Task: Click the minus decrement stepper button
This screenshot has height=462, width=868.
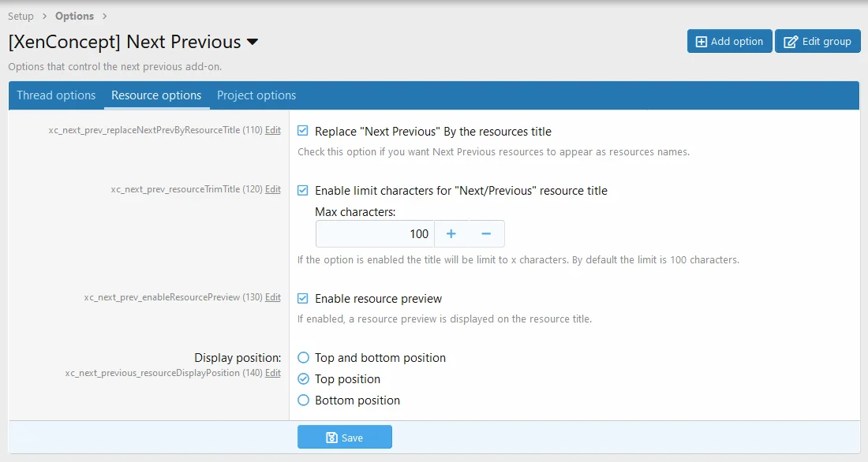Action: pos(486,234)
